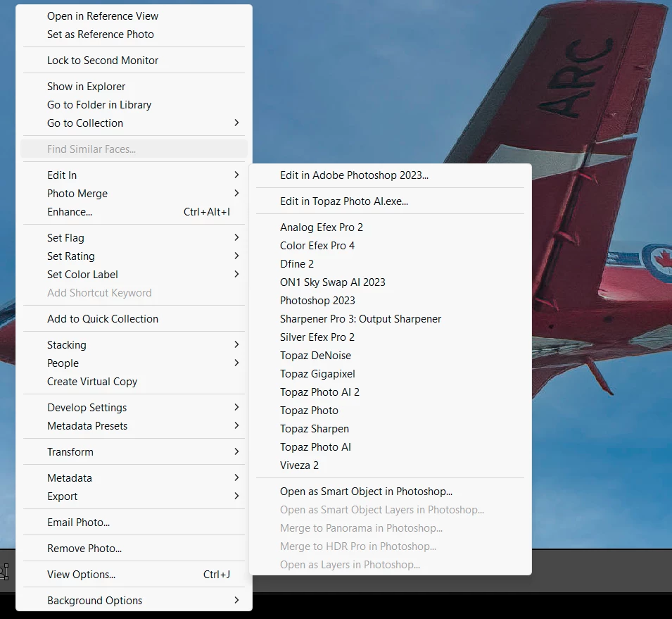Expand the Metadata Presets submenu arrow
Image resolution: width=672 pixels, height=619 pixels.
[x=236, y=425]
